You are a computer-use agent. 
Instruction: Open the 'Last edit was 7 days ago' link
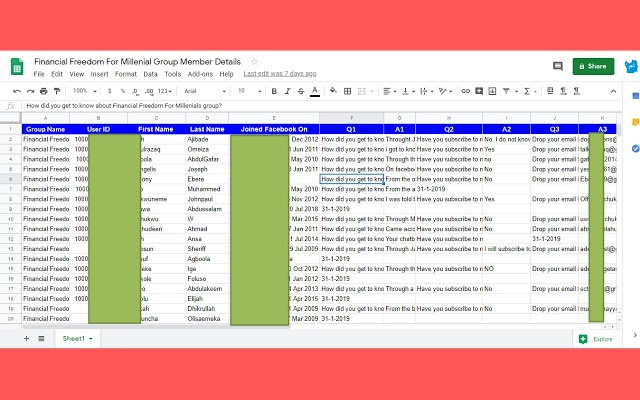click(x=280, y=74)
